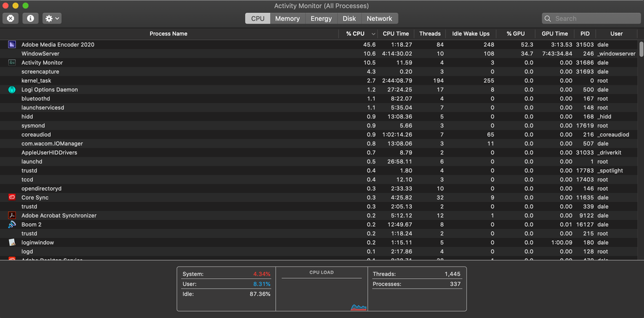Select the launchd process row
The image size is (644, 318).
(x=319, y=162)
